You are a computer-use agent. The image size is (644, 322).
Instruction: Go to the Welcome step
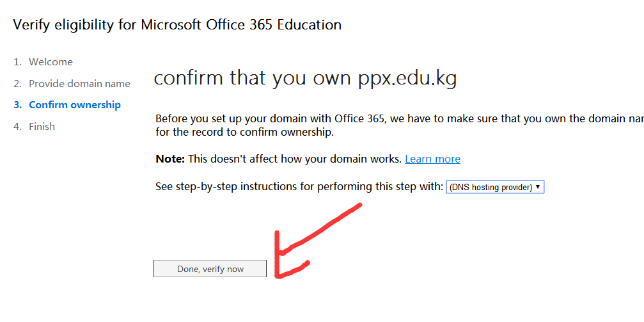tap(51, 62)
